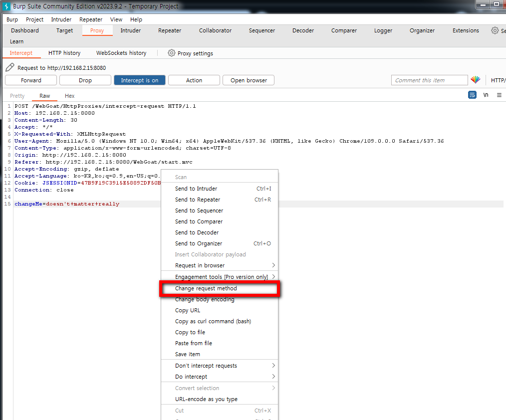This screenshot has height=420, width=506.
Task: Expand Request in browser submenu
Action: point(220,265)
